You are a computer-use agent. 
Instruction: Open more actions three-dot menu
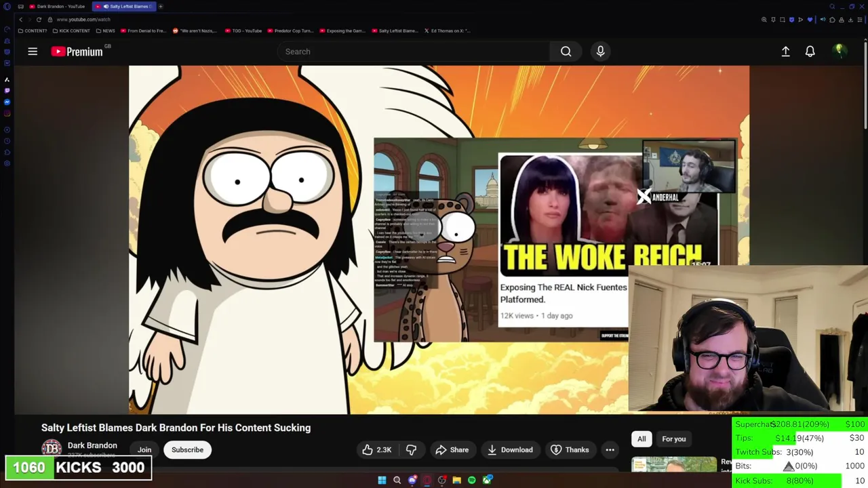[x=610, y=450]
